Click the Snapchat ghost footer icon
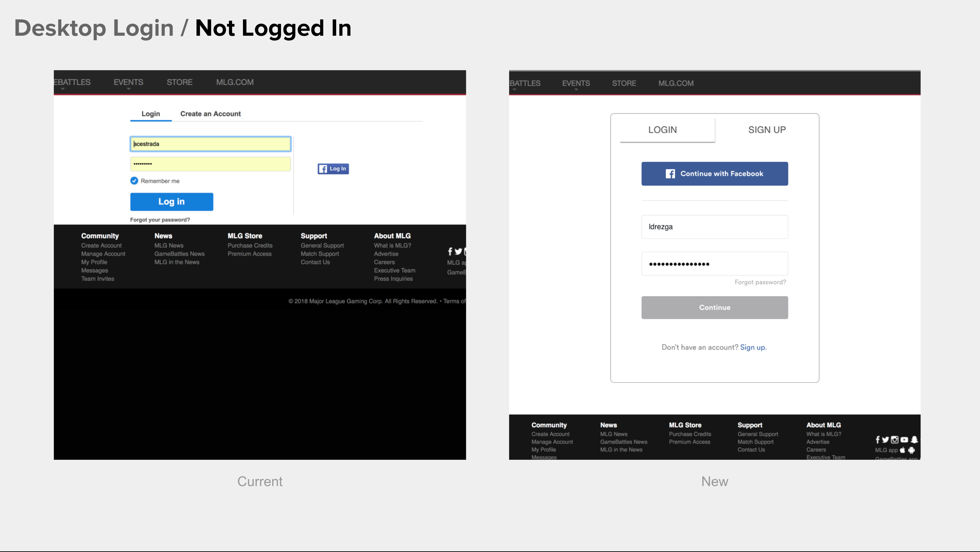The height and width of the screenshot is (552, 980). tap(914, 440)
